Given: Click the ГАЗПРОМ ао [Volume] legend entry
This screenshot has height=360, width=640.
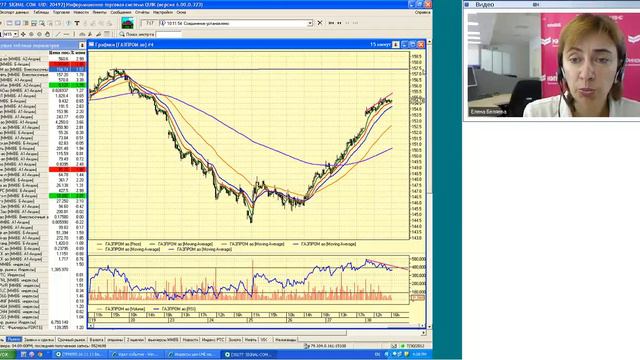Looking at the screenshot, I should point(121,309).
